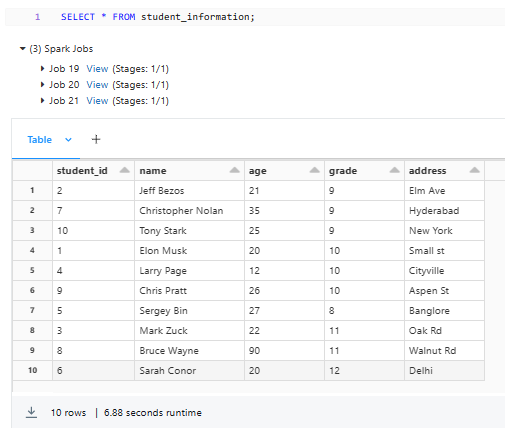Click the Elm Ave address cell

(x=444, y=191)
